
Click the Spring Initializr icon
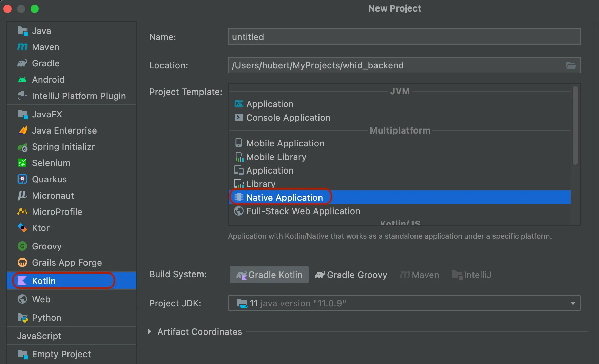pos(22,147)
